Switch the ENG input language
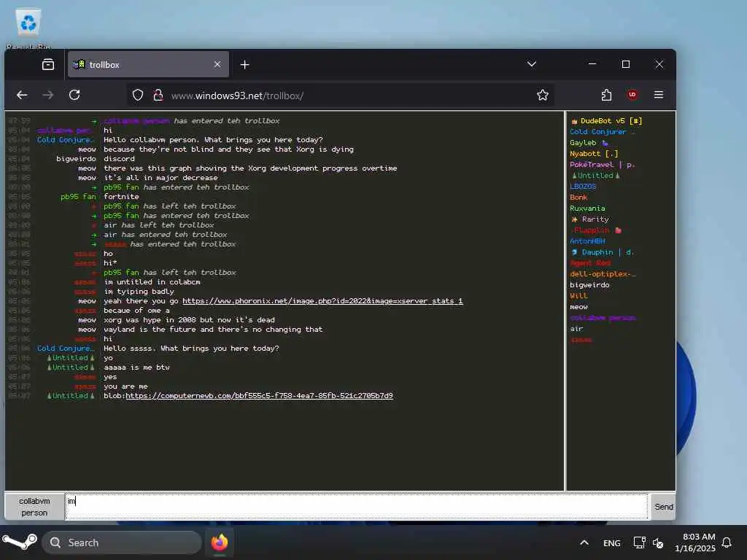 pyautogui.click(x=612, y=543)
